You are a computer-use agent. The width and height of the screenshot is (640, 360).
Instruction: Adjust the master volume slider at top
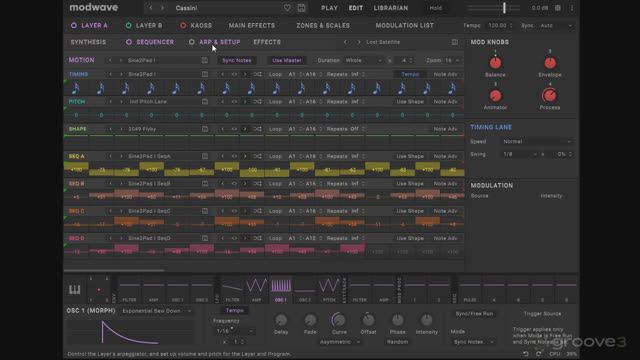[x=493, y=8]
